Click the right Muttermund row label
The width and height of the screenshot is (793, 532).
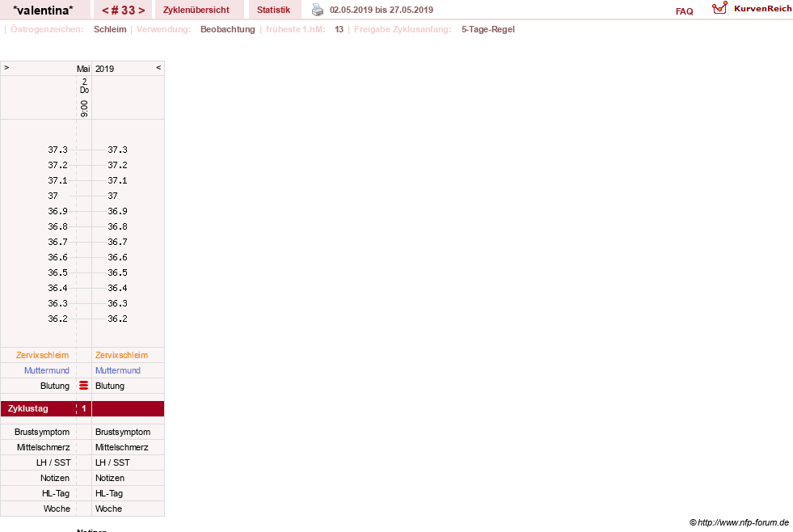click(118, 370)
